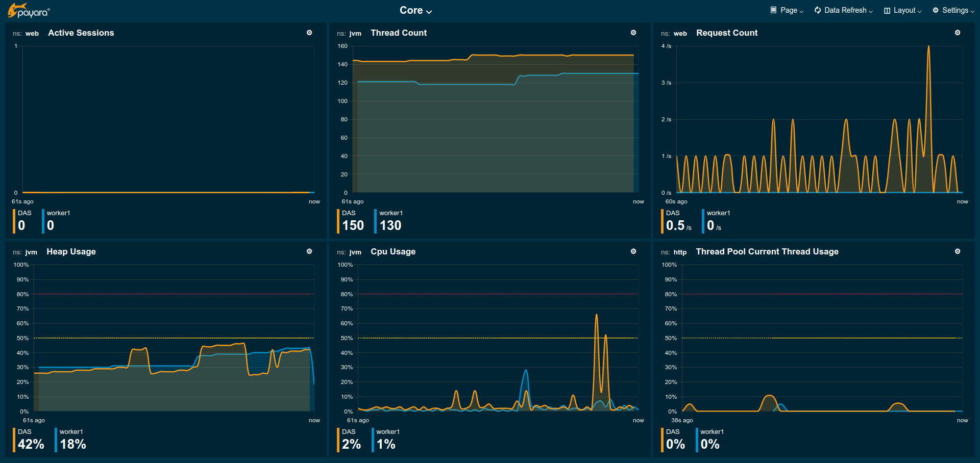Select worker1 legend 0% in Thread Pool widget
The height and width of the screenshot is (463, 980).
pos(710,440)
